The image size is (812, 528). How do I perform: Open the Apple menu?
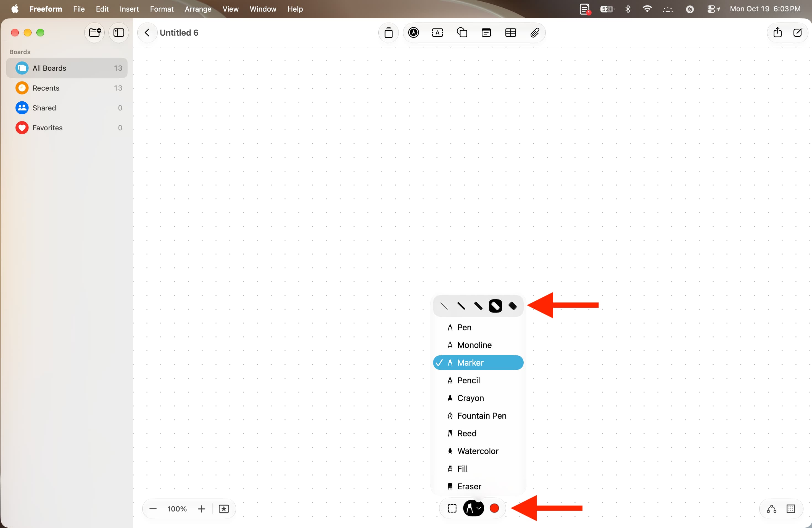pos(15,9)
